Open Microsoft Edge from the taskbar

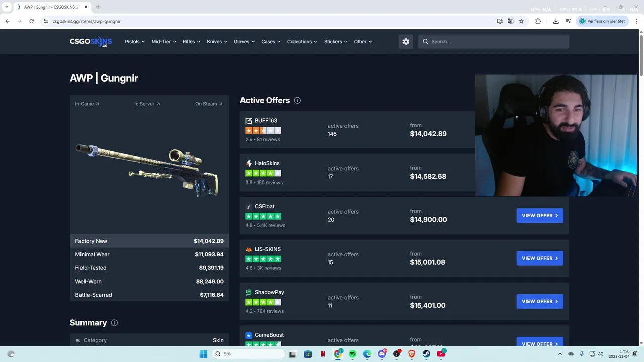click(367, 354)
